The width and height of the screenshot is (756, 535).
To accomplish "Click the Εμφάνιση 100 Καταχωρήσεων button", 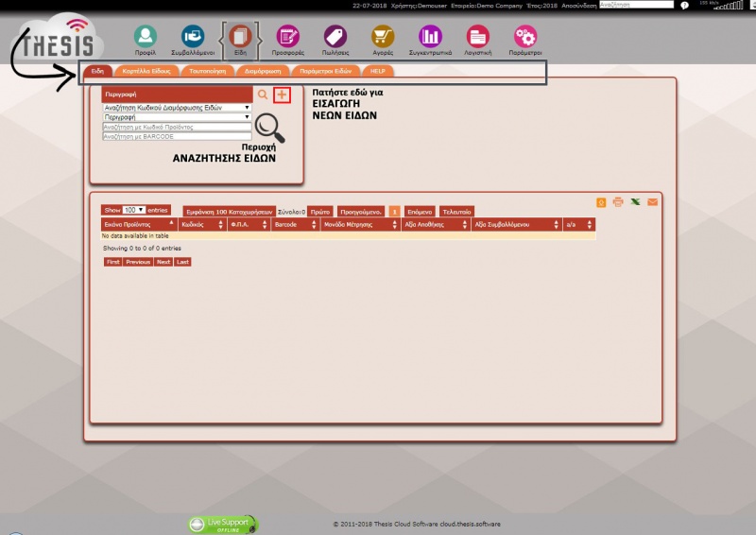I will point(229,212).
